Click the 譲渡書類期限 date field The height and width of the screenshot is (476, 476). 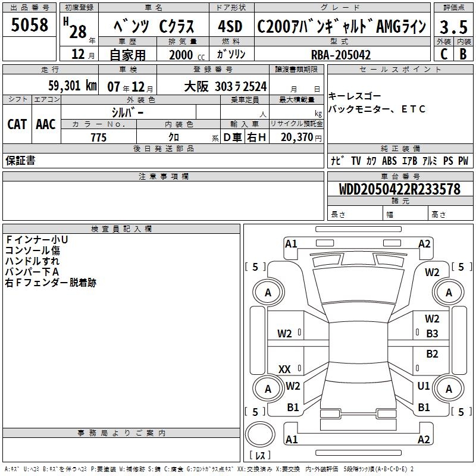(x=296, y=85)
